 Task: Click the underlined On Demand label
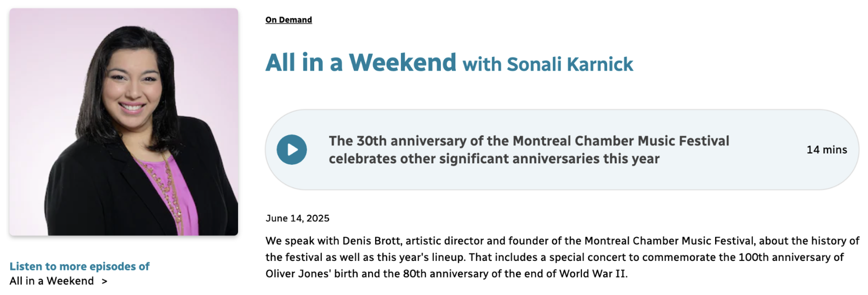pyautogui.click(x=289, y=19)
